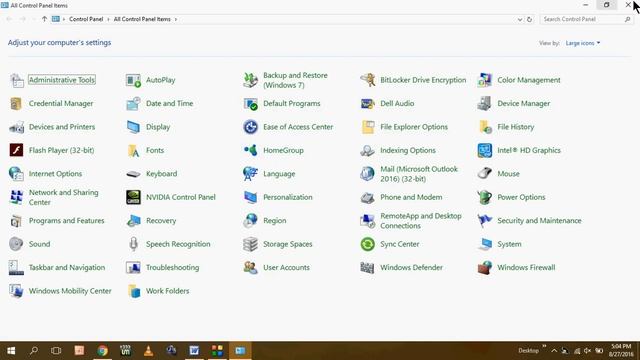Click the Windows Firewall icon

click(x=485, y=268)
